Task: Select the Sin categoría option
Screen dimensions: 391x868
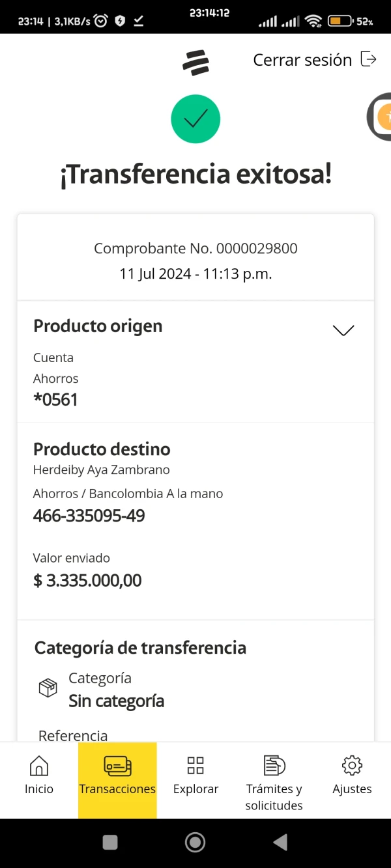Action: point(116,701)
